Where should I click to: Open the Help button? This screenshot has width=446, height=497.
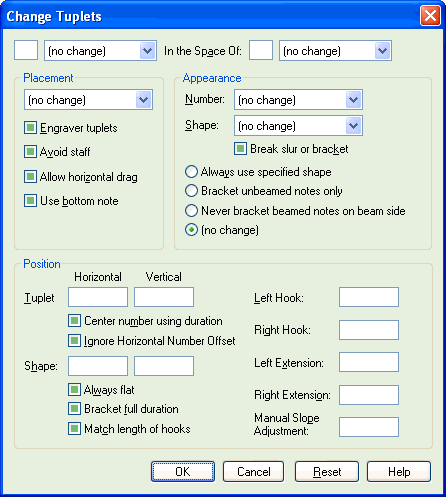pos(399,471)
